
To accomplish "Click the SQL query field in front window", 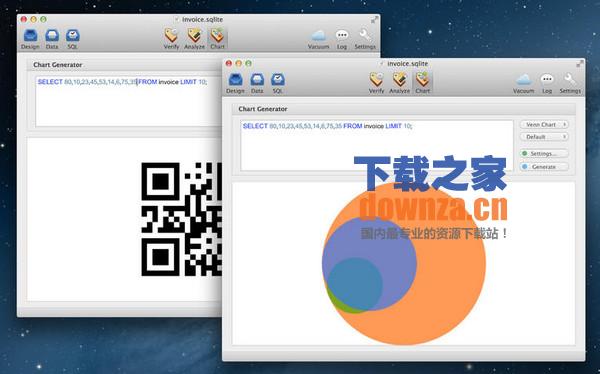I will pos(377,145).
